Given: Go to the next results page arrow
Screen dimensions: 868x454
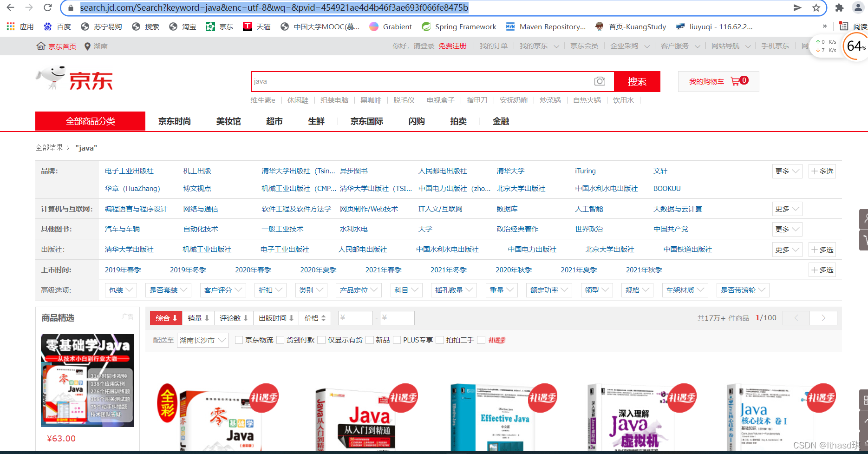Looking at the screenshot, I should pos(823,318).
